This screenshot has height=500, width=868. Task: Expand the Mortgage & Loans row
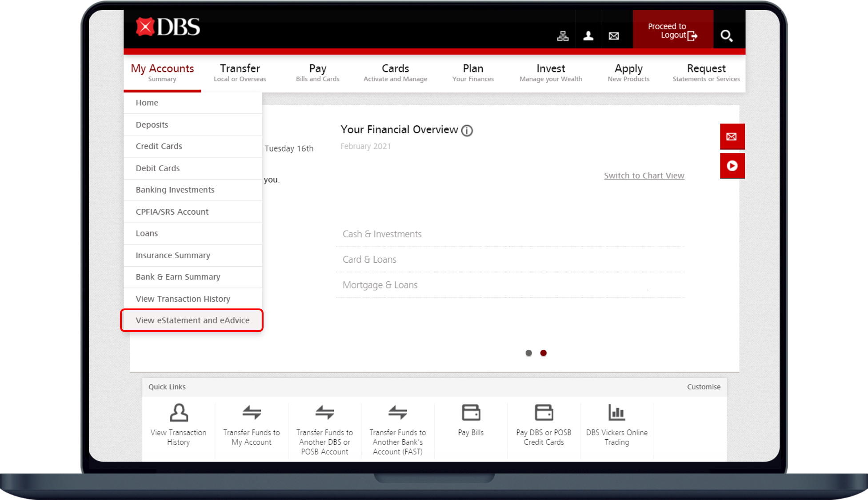coord(510,285)
